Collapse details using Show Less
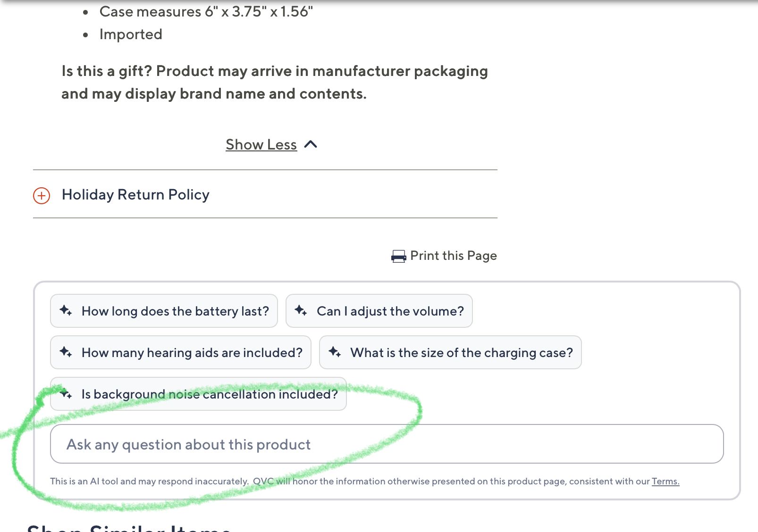Screen dimensions: 758x532 pos(261,145)
